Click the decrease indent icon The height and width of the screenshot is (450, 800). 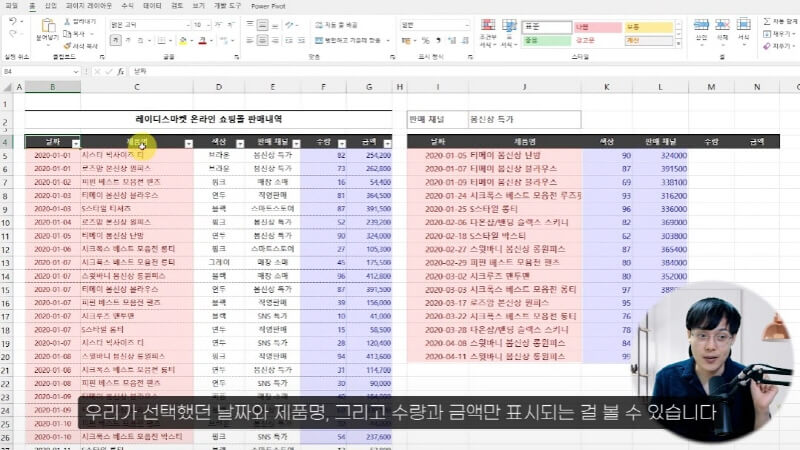[289, 40]
